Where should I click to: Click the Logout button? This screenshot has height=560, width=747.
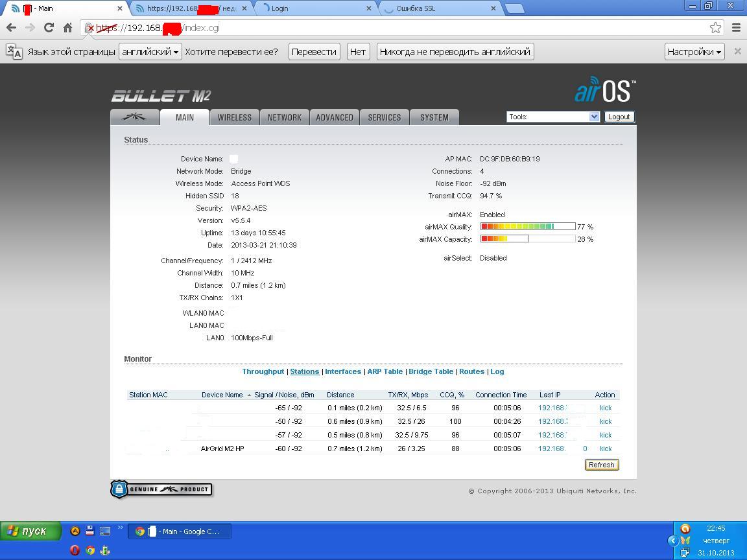tap(619, 117)
